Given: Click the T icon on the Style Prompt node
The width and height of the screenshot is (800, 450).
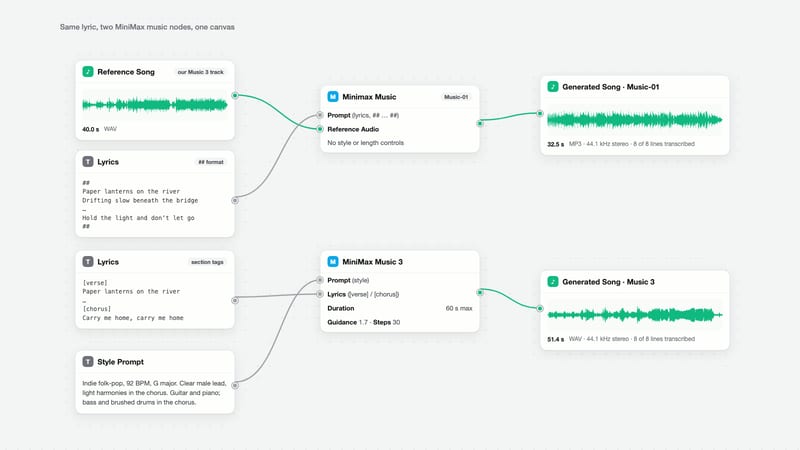Looking at the screenshot, I should tap(88, 362).
